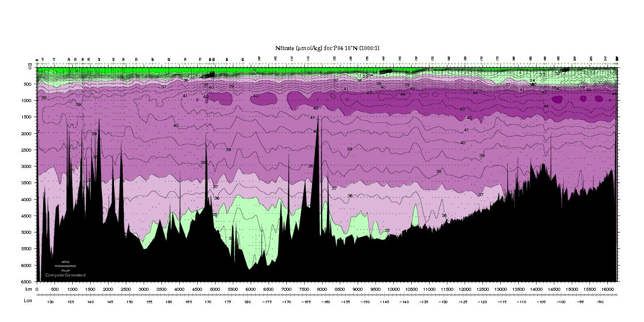This screenshot has width=644, height=322.
Task: Pick the -125 longitude tick on Lon axis
Action: 464,301
